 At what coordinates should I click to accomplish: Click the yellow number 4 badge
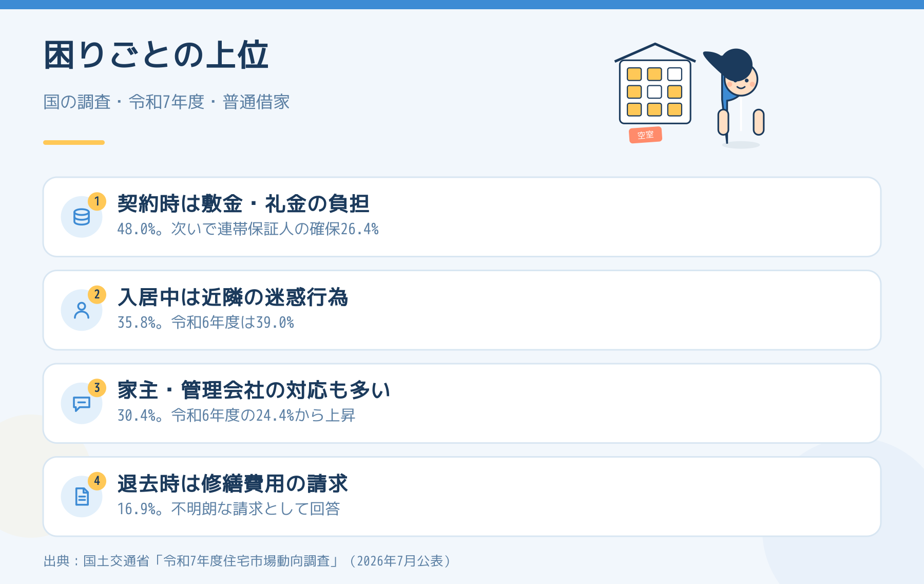(x=97, y=481)
